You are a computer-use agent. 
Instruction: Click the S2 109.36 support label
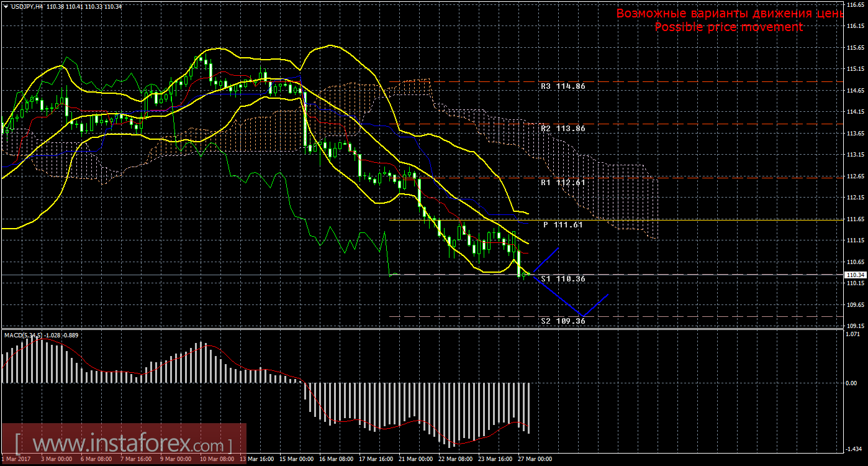pos(563,321)
